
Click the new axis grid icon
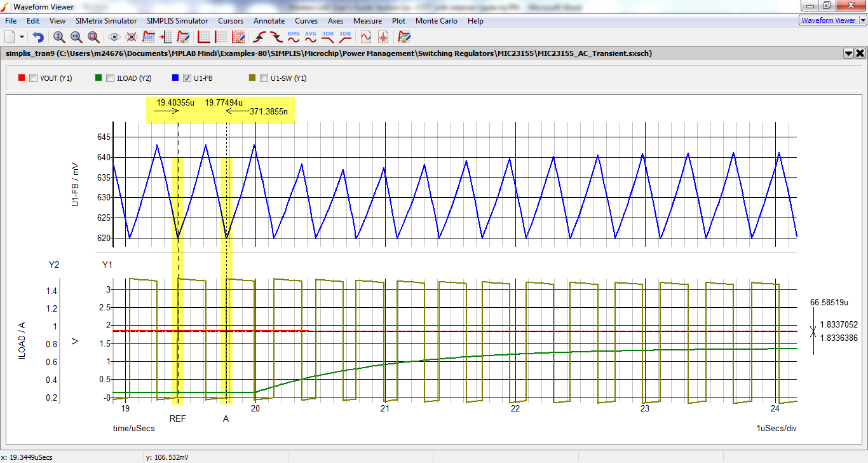(204, 37)
